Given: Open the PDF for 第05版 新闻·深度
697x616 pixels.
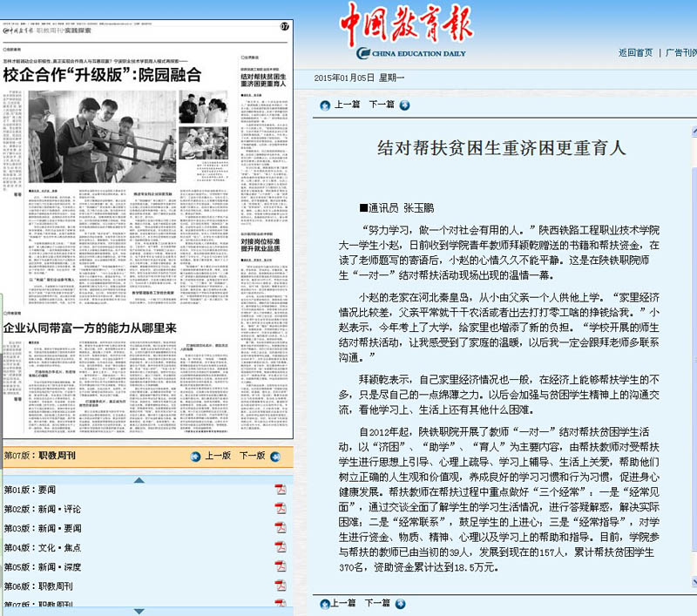Looking at the screenshot, I should click(281, 568).
